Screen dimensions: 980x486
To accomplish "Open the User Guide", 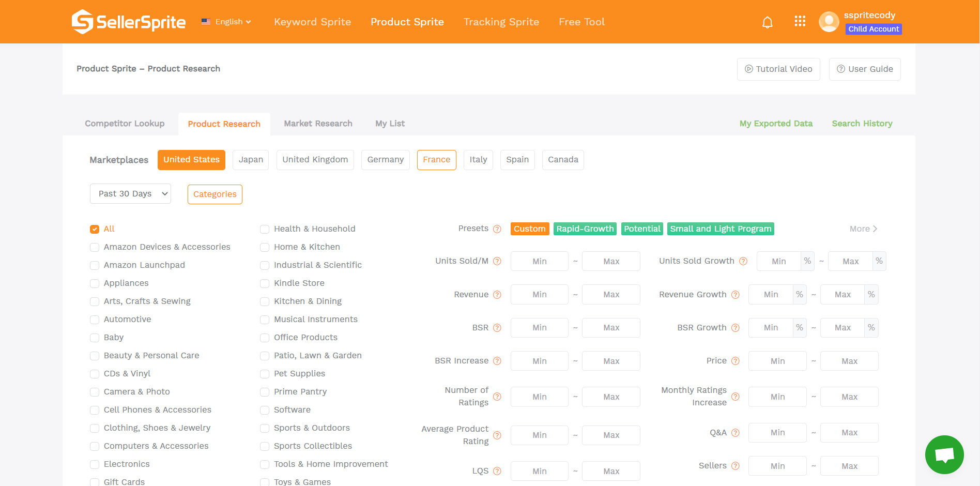I will click(865, 69).
